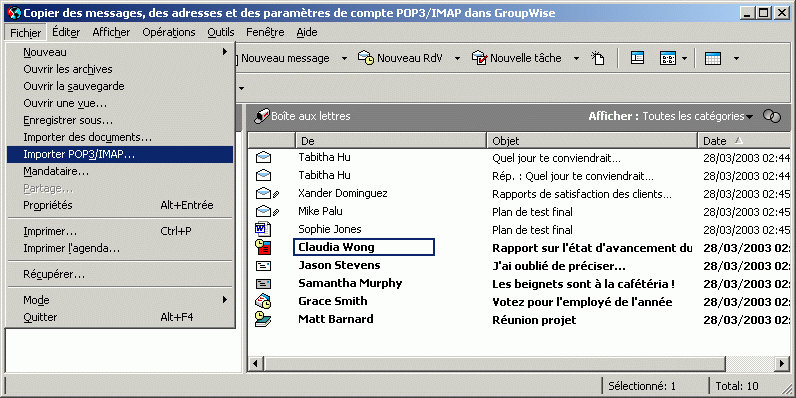This screenshot has height=398, width=796.
Task: Click the new note icon after Nouvelle tâche
Action: [x=598, y=58]
